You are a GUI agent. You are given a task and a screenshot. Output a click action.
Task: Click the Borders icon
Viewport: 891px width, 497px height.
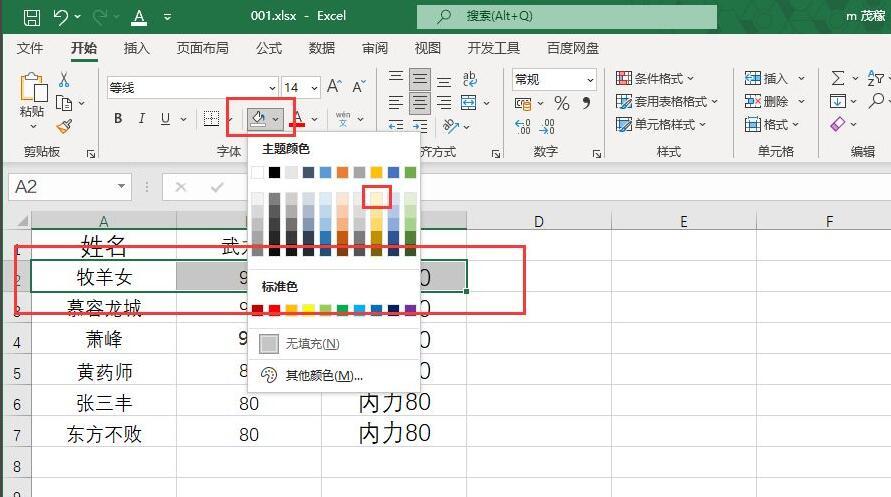click(211, 119)
